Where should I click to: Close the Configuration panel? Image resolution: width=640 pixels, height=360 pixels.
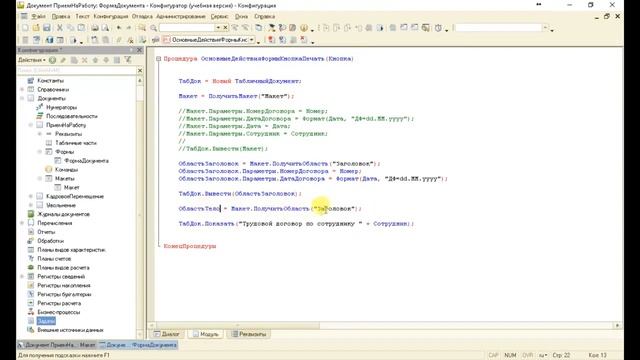click(x=140, y=50)
